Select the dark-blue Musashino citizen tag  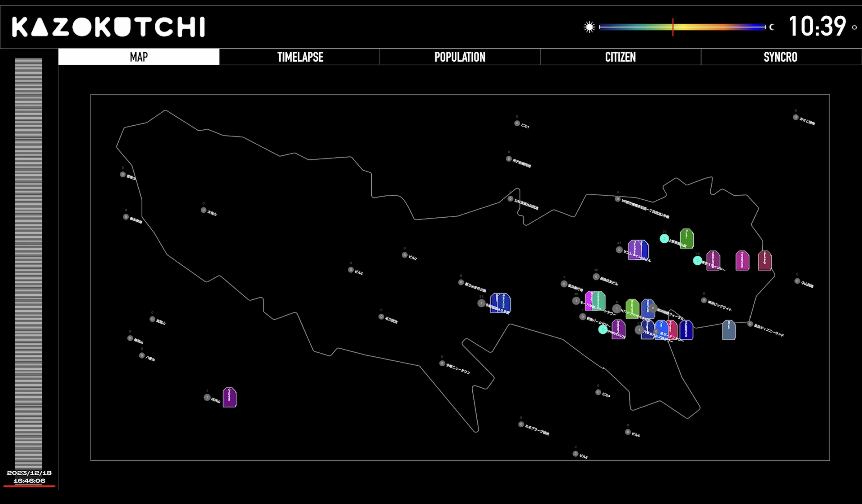686,330
